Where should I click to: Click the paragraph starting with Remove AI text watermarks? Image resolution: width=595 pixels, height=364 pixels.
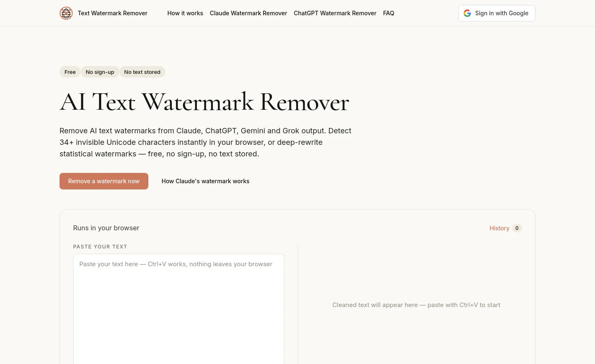pyautogui.click(x=205, y=142)
